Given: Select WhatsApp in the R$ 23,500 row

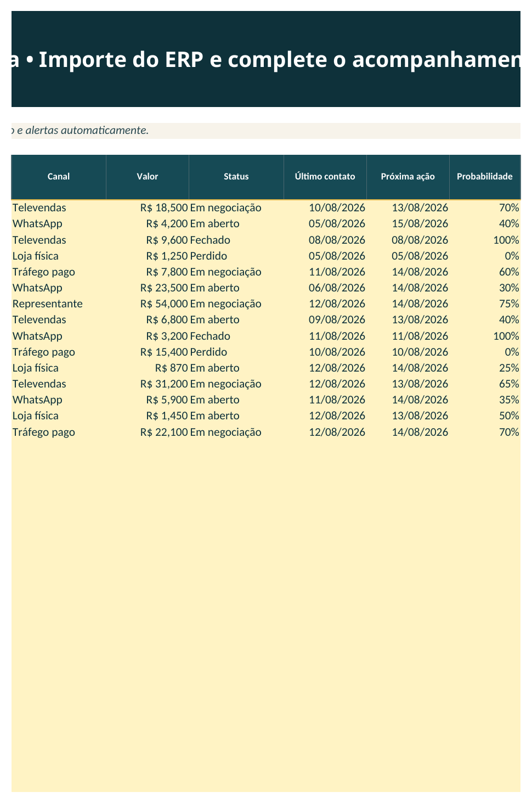Looking at the screenshot, I should click(x=59, y=288).
